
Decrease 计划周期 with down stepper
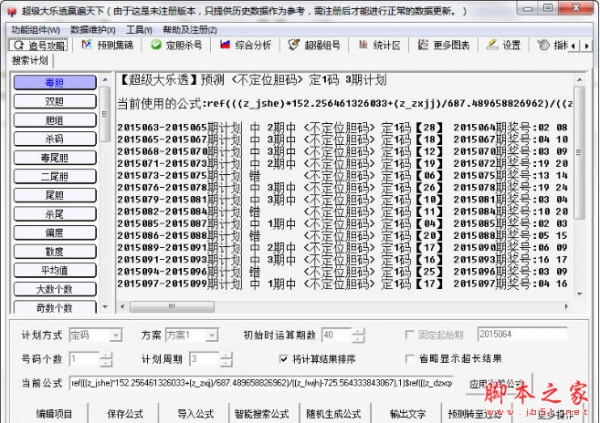[x=226, y=363]
